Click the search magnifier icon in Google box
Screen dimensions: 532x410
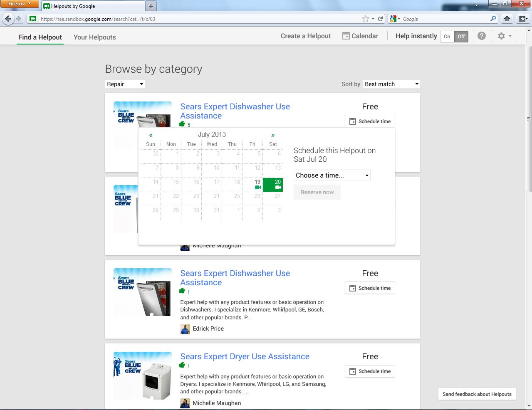point(493,19)
